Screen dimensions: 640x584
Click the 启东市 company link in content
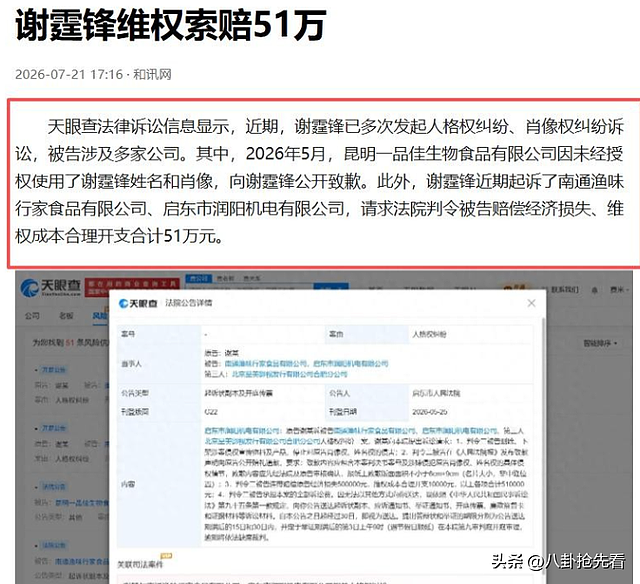242,431
